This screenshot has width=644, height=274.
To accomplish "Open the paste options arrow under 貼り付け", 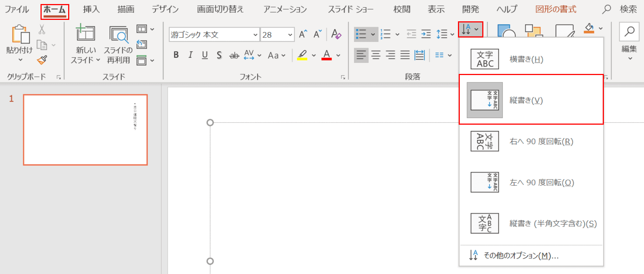I will (20, 60).
